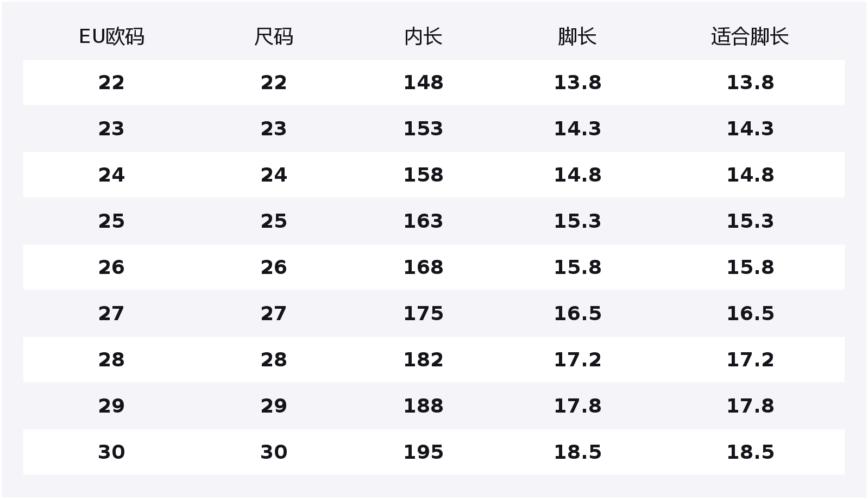This screenshot has height=499, width=868.
Task: Select EU size 25 cell
Action: click(111, 221)
